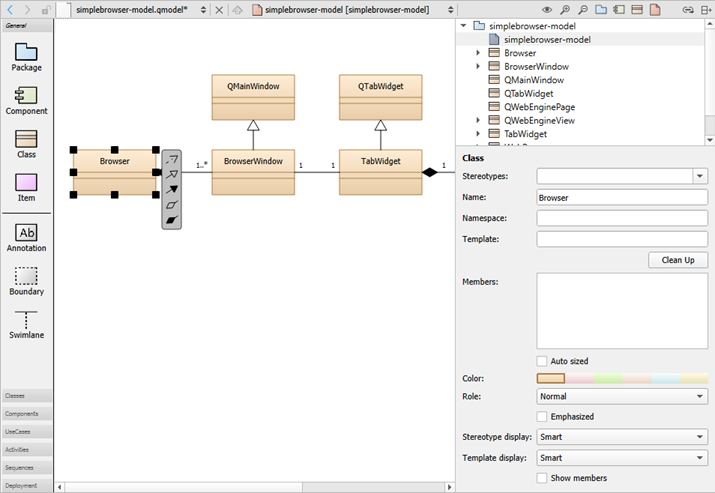Choose the Annotation tool
715x493 pixels.
point(26,236)
